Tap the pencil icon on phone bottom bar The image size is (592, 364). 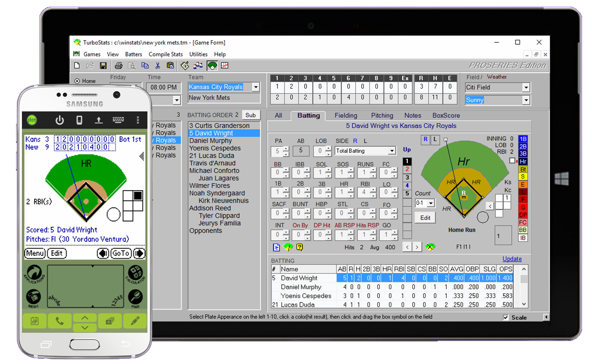point(135,321)
